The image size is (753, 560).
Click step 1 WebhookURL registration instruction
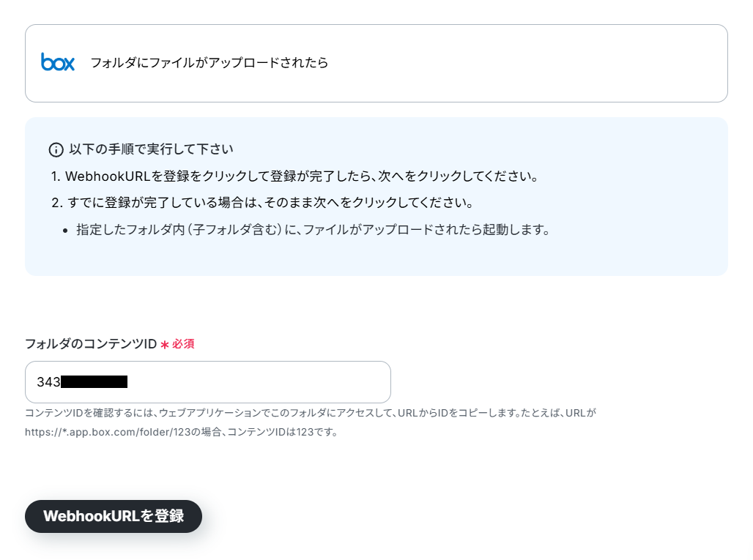pyautogui.click(x=294, y=176)
